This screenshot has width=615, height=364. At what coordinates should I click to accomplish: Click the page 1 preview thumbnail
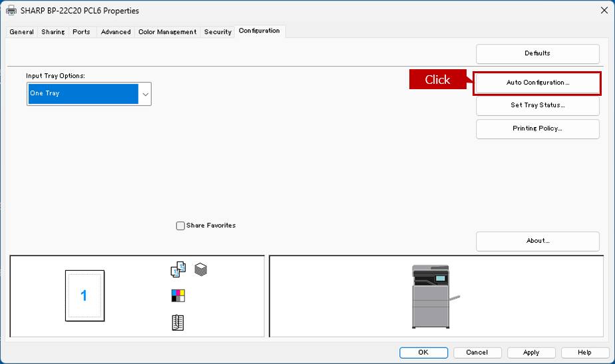85,295
